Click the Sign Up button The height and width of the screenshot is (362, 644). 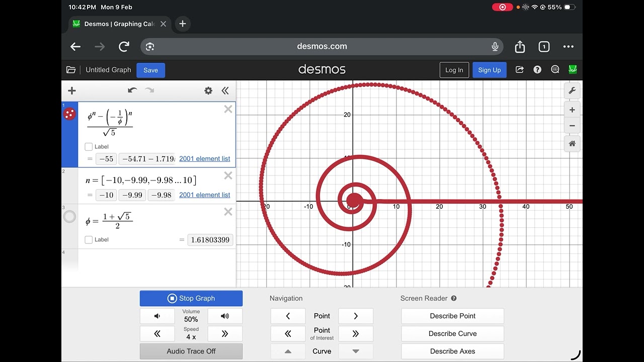point(489,70)
